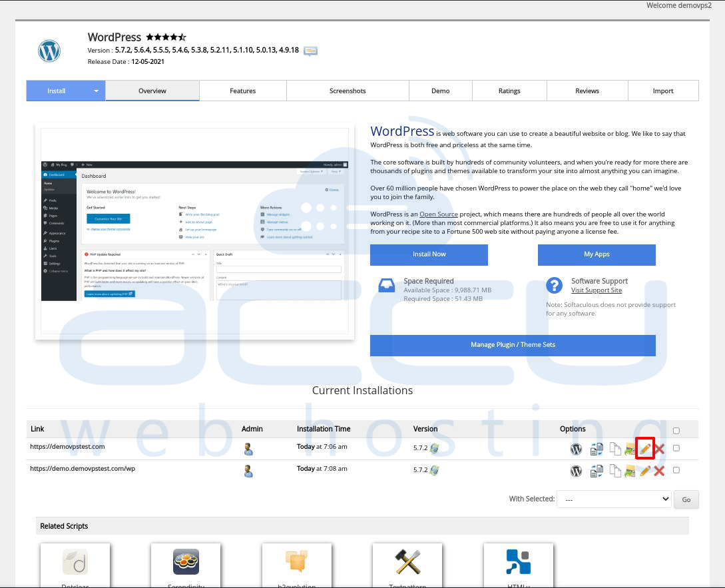Open the With Selected dropdown
Screen dimensions: 725x588
(614, 499)
